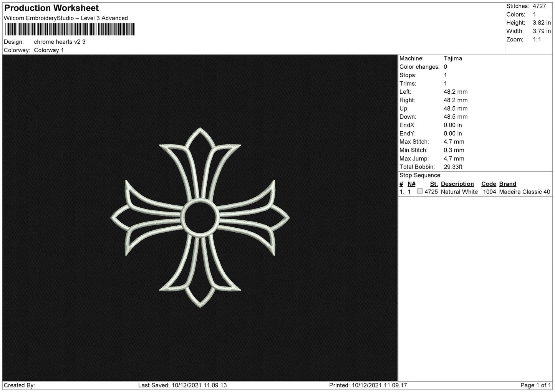
Task: Click the design name 'chrome hearts v2 3'
Action: tap(60, 42)
